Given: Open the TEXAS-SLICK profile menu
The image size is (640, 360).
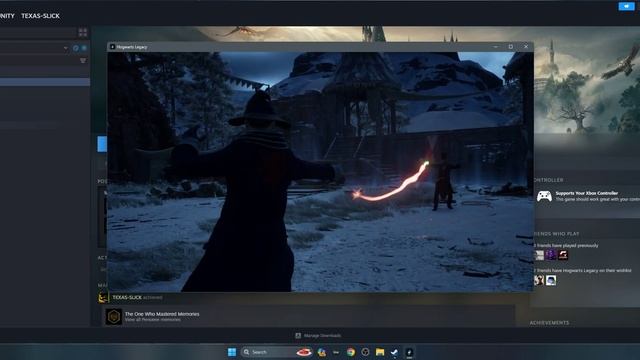Looking at the screenshot, I should [40, 16].
